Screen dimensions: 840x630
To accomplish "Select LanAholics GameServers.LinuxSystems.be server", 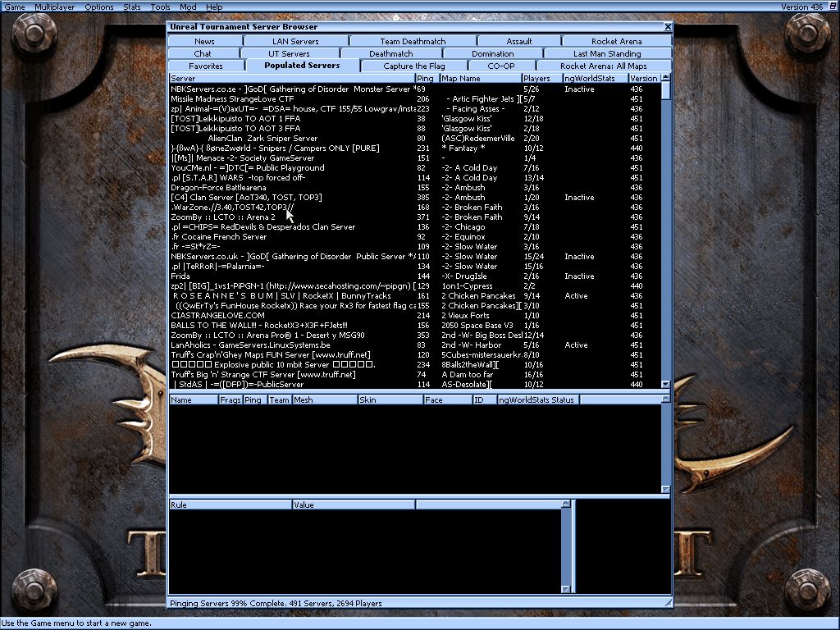I will pyautogui.click(x=415, y=345).
